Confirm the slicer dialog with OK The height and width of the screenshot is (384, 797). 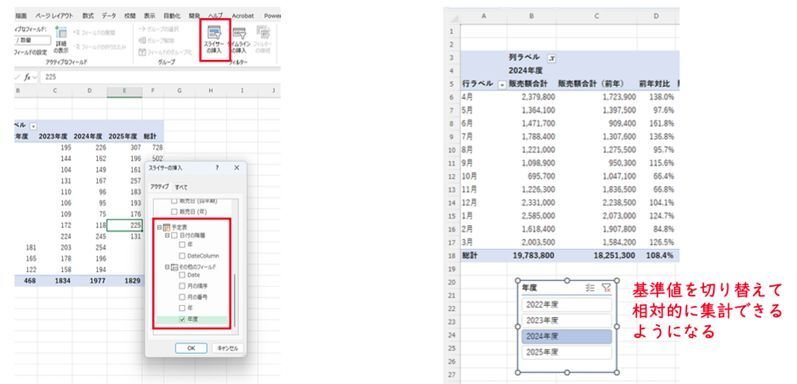coord(191,348)
